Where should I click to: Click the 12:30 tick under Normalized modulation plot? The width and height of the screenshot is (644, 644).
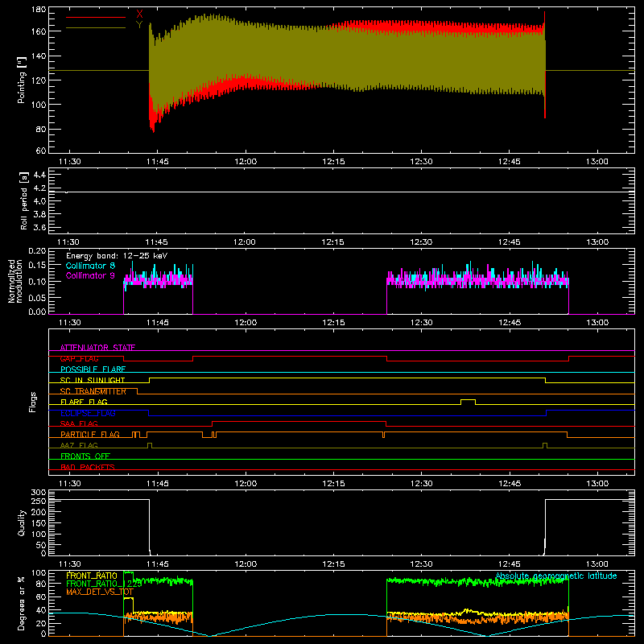click(421, 323)
